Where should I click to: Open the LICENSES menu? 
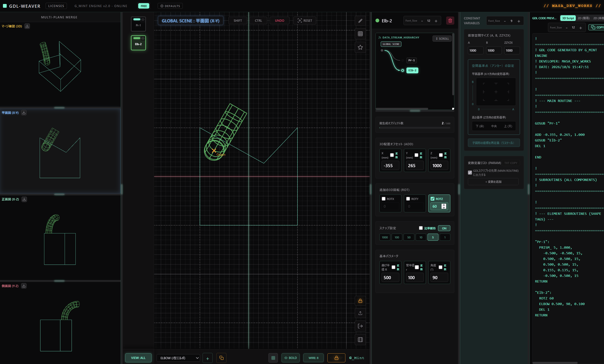click(x=56, y=6)
